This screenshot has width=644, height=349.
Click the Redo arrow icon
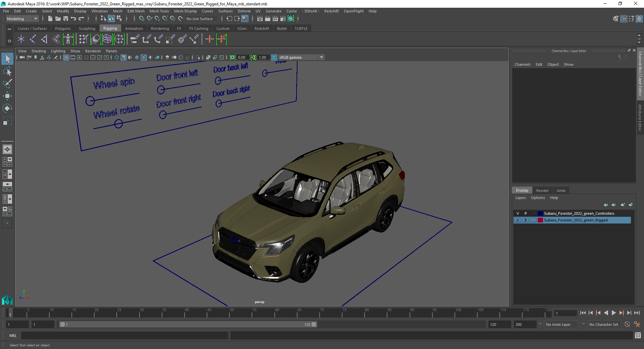81,19
